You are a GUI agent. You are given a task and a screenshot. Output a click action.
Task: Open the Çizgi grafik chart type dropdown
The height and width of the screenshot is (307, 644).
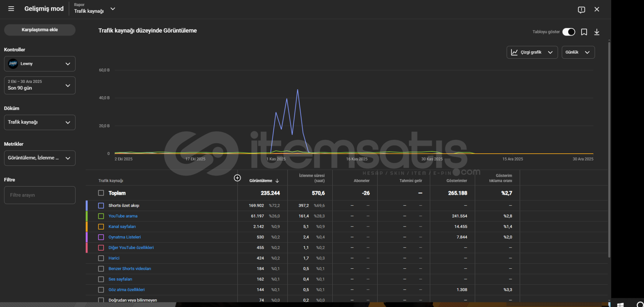click(532, 52)
